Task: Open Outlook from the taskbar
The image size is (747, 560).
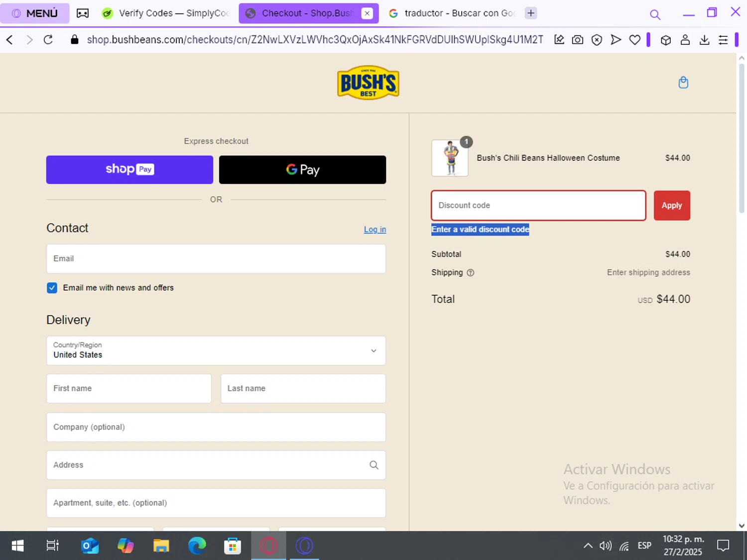Action: point(90,546)
